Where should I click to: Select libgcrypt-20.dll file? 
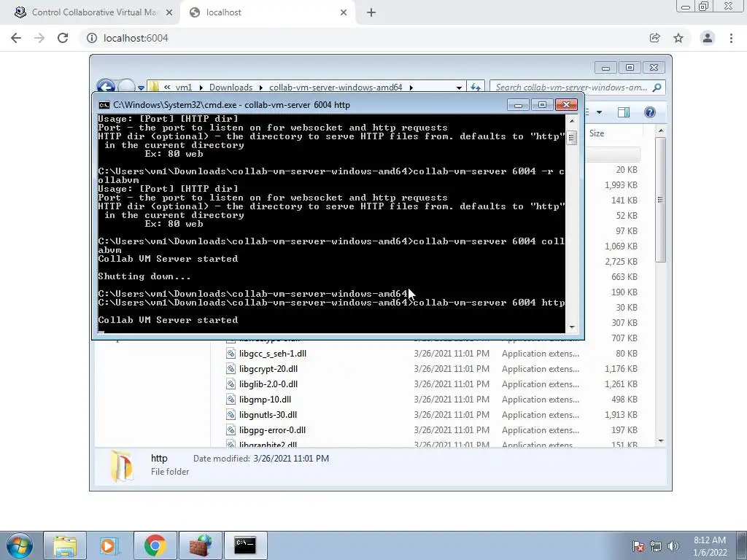(268, 369)
